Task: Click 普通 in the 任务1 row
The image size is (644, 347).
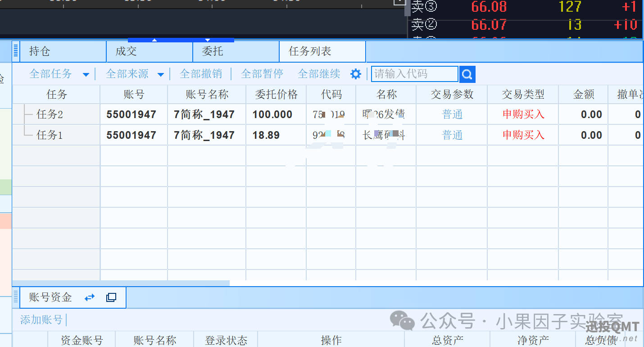Action: click(x=452, y=135)
